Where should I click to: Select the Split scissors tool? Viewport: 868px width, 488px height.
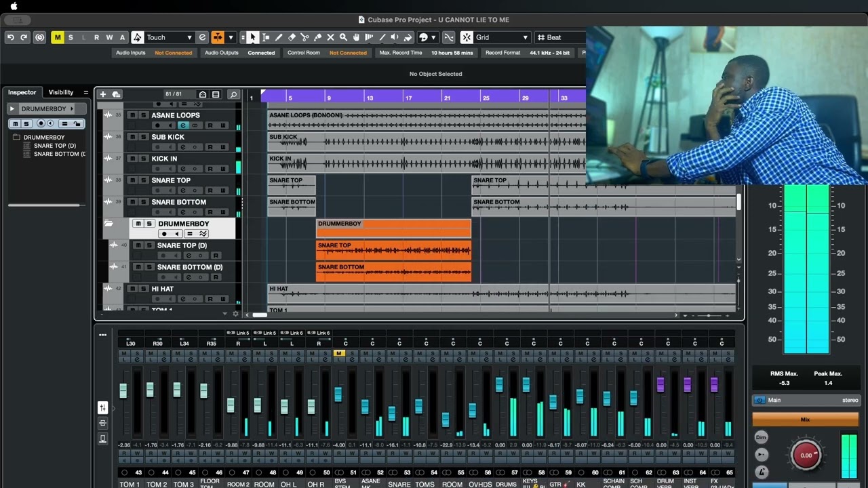(304, 37)
